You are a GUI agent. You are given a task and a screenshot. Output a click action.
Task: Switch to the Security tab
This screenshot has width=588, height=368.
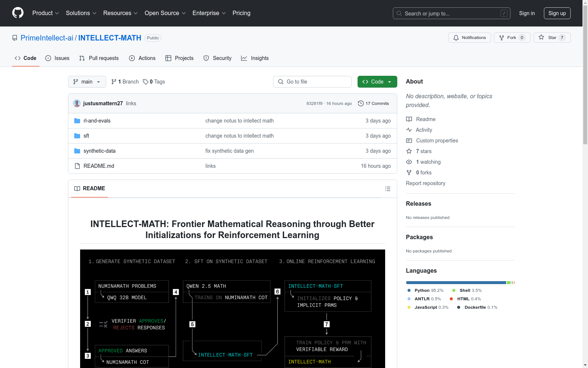pyautogui.click(x=218, y=58)
